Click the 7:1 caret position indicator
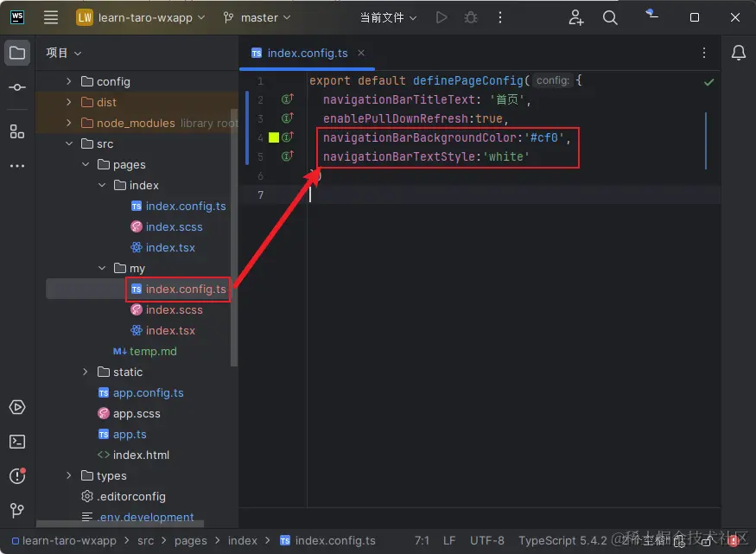Viewport: 756px width, 554px height. (x=422, y=540)
